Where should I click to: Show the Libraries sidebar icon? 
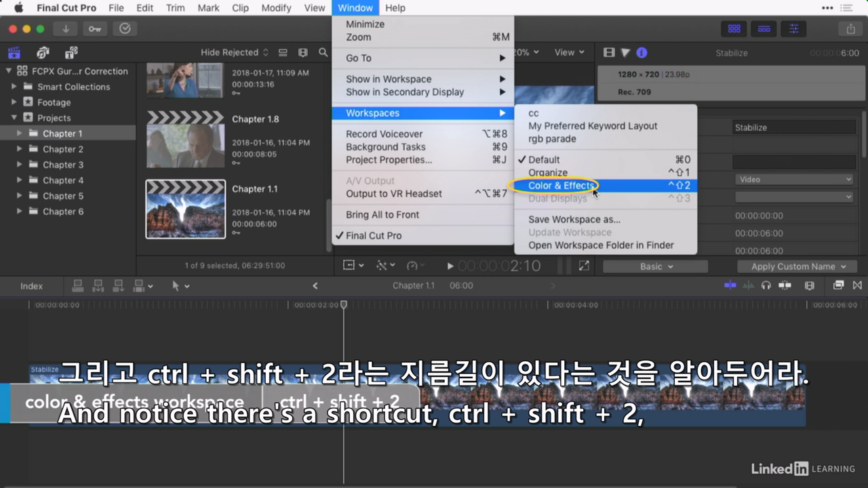click(x=14, y=52)
